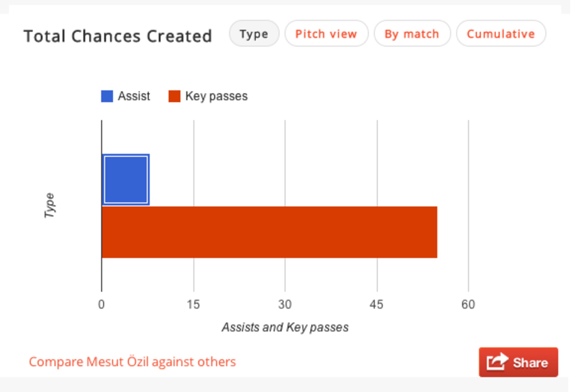This screenshot has height=392, width=588.
Task: Click the Assists and Key passes axis title
Action: pos(285,327)
